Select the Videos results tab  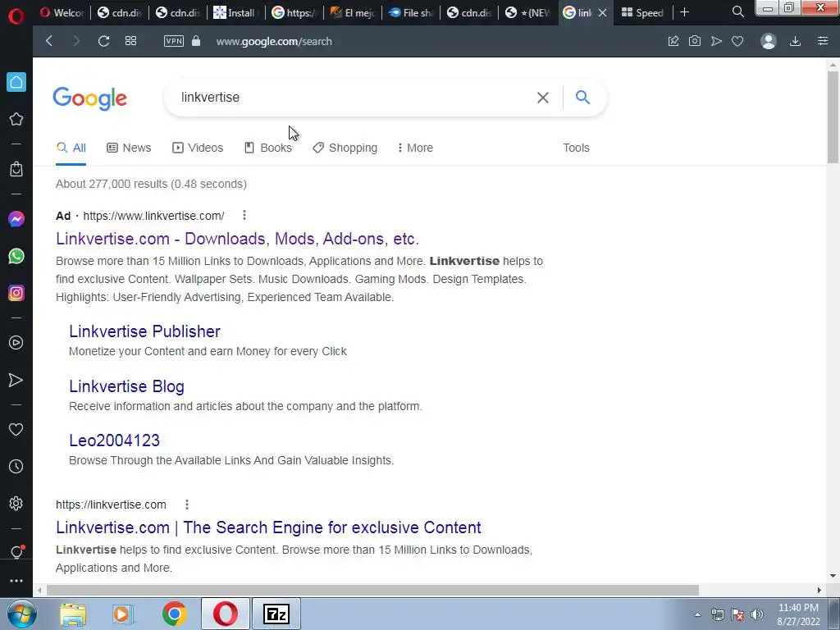click(198, 148)
